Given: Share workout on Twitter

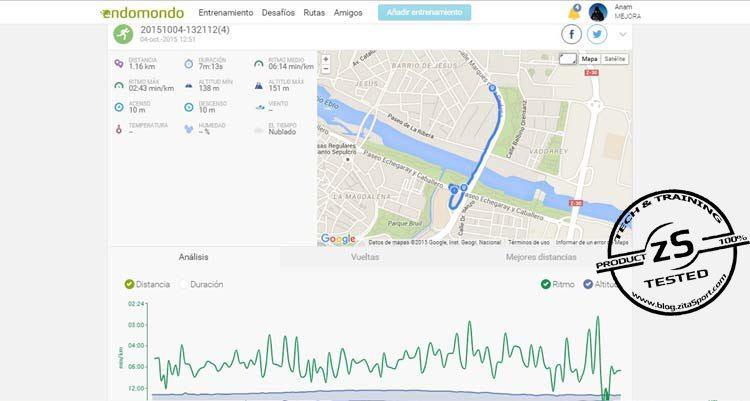Looking at the screenshot, I should pyautogui.click(x=597, y=34).
